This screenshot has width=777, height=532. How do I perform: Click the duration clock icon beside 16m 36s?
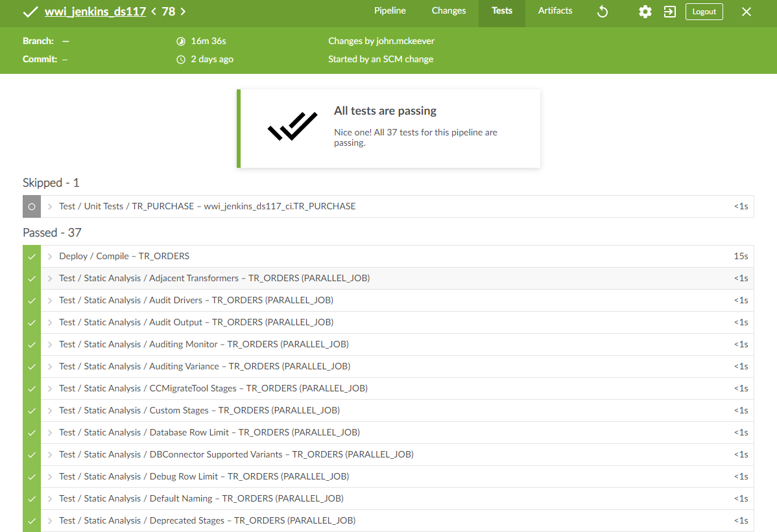click(181, 41)
